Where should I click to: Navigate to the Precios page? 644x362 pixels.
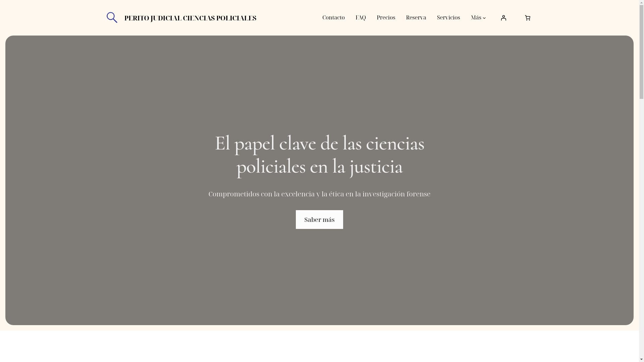(x=386, y=18)
